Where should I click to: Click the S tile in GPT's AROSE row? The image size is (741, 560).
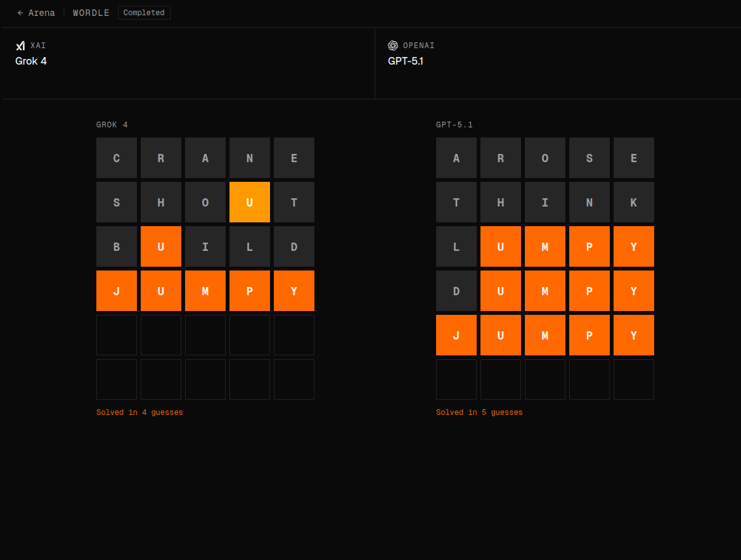590,158
